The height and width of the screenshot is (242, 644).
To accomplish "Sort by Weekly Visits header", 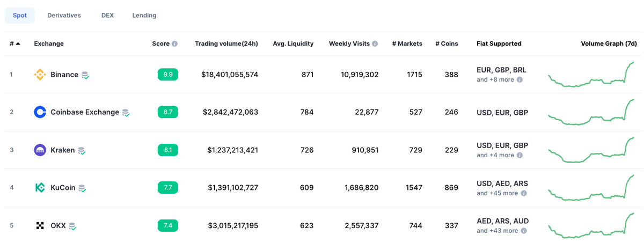I will 349,44.
